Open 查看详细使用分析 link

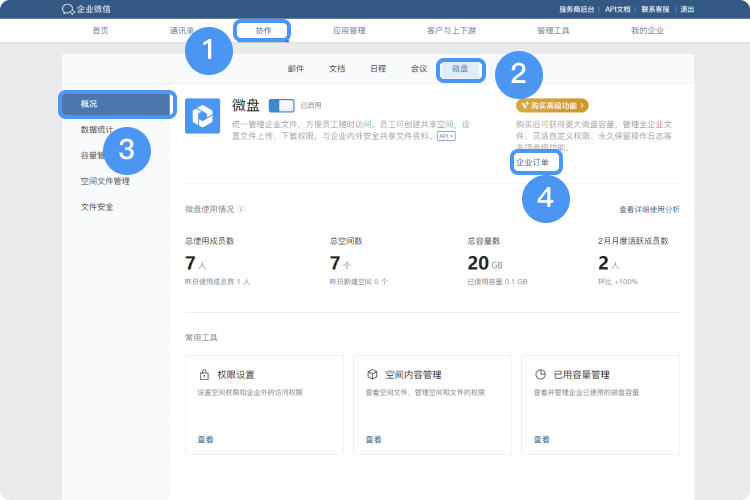point(649,209)
